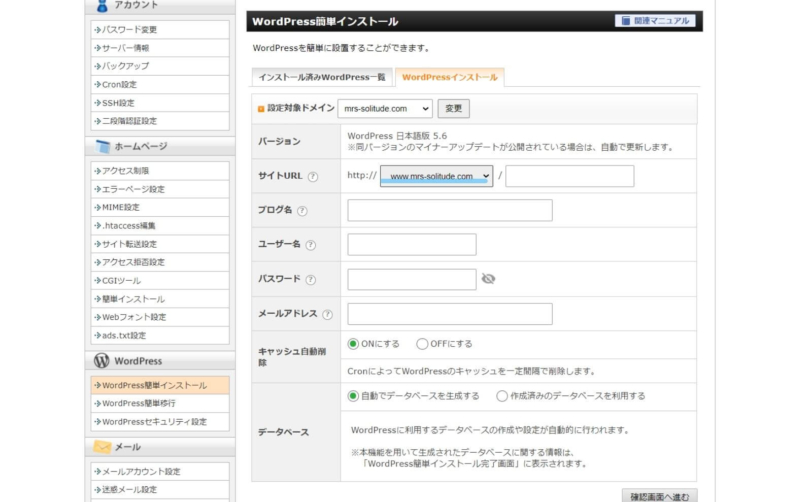Click the WordPress logo in sidebar header

click(x=101, y=361)
